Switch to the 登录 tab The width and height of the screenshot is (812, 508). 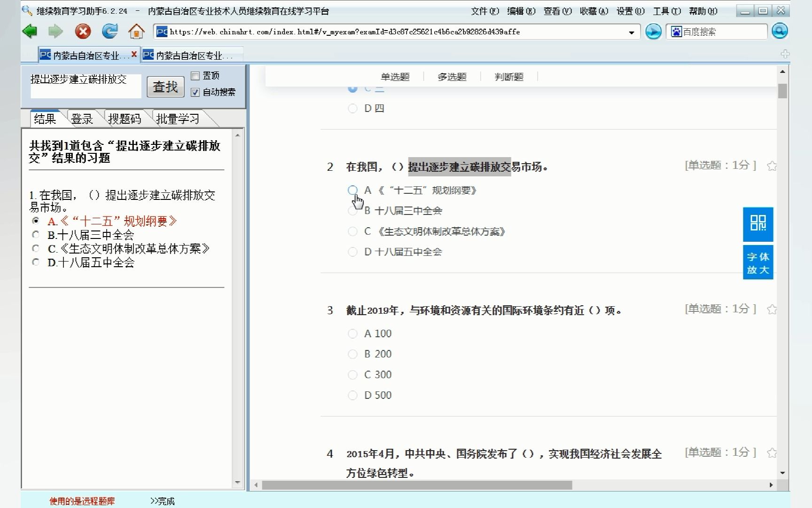(82, 119)
